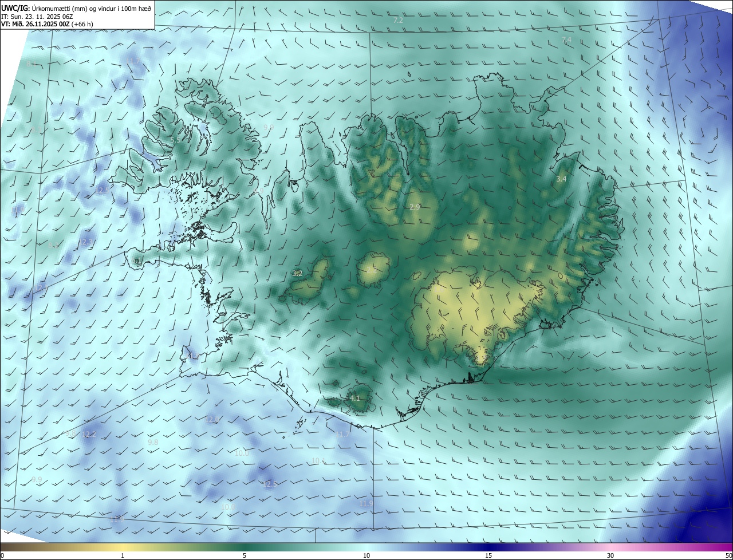
Task: Click the '50' tick label on the color scale
Action: [x=728, y=556]
